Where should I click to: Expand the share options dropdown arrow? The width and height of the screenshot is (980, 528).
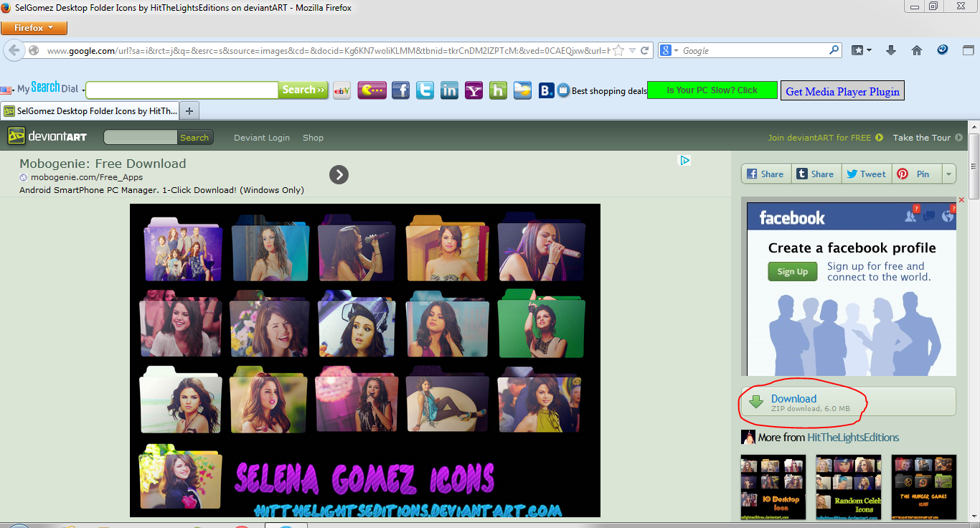[x=948, y=174]
